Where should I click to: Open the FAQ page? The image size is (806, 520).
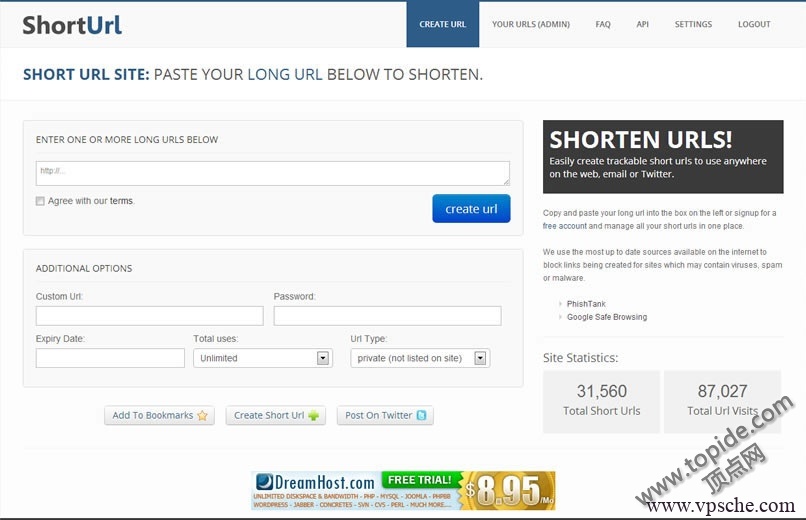tap(603, 24)
